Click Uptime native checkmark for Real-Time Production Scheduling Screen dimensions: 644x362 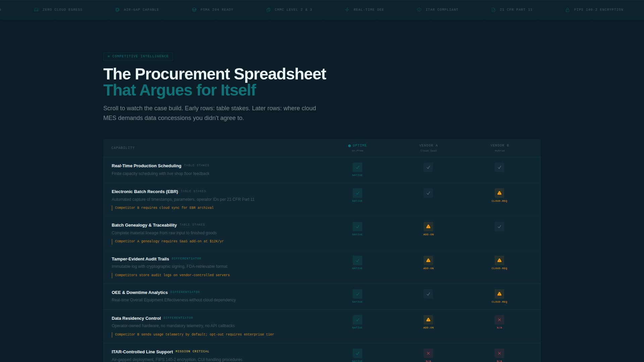pos(358,167)
